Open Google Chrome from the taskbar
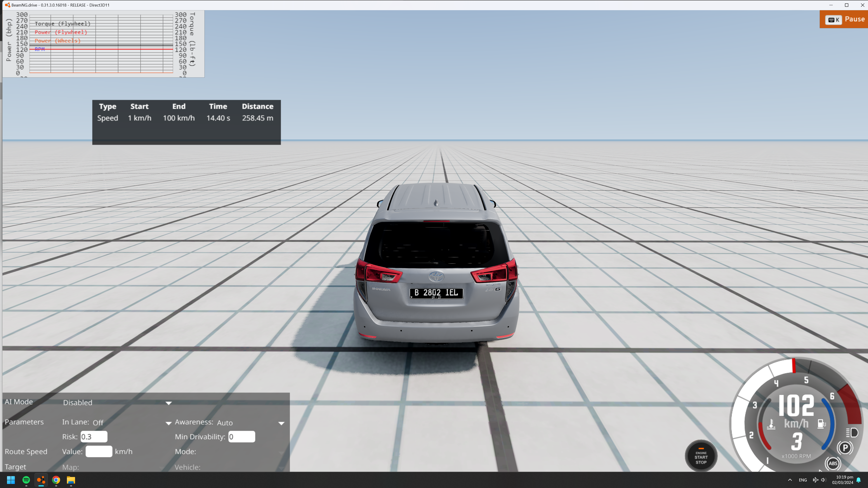This screenshot has height=488, width=868. pyautogui.click(x=56, y=480)
